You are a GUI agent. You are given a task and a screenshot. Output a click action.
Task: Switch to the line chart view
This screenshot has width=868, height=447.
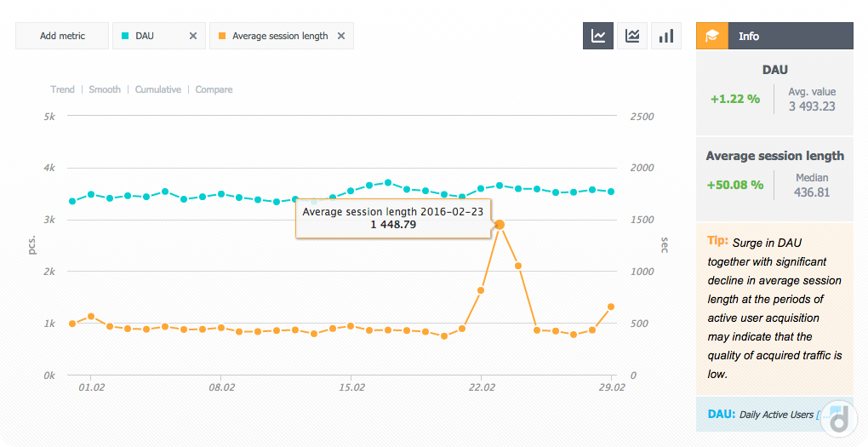click(x=598, y=36)
